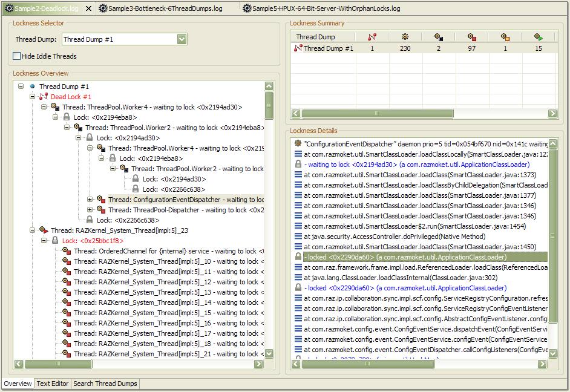
Task: Switch to the Text Editor tab
Action: click(53, 384)
